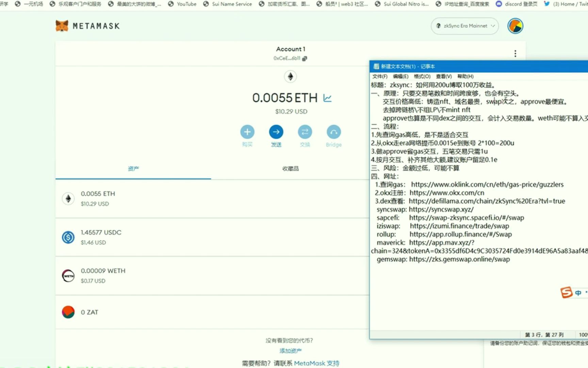Click the USDC token icon
Image resolution: width=588 pixels, height=368 pixels.
[x=68, y=237]
